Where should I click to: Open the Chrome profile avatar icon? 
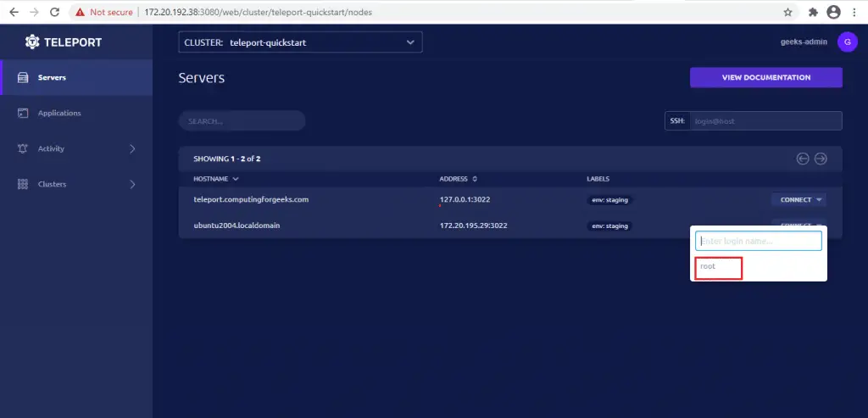point(834,12)
